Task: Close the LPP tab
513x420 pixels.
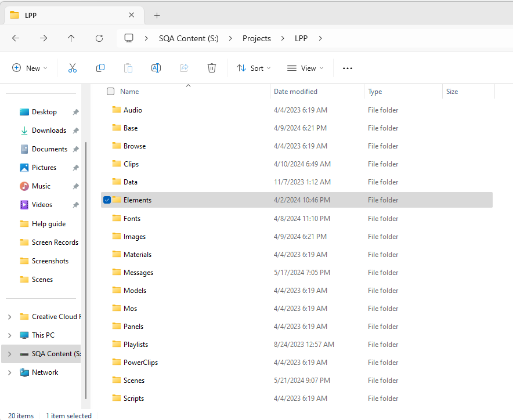Action: click(x=132, y=15)
